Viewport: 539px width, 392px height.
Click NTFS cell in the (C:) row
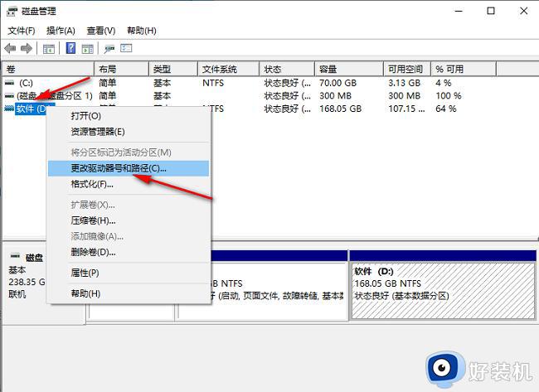213,83
